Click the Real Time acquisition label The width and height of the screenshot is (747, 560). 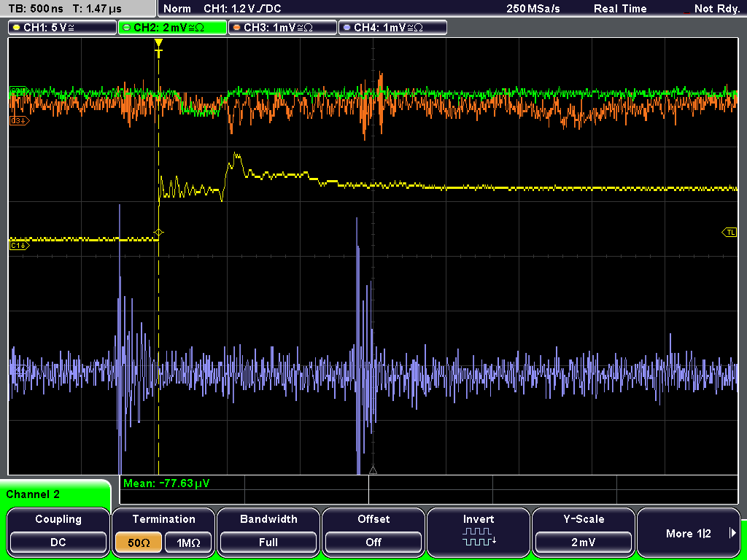[x=620, y=9]
